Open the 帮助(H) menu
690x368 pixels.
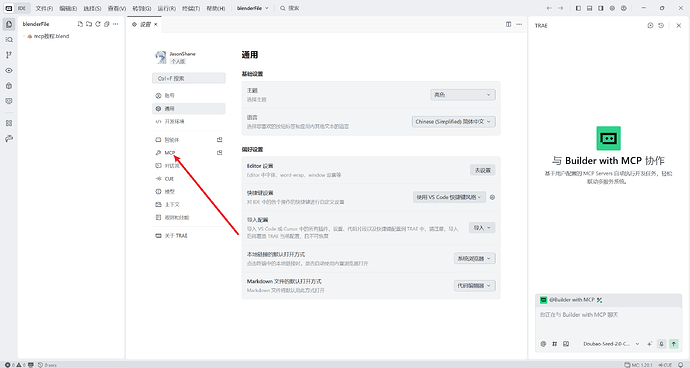pos(216,8)
